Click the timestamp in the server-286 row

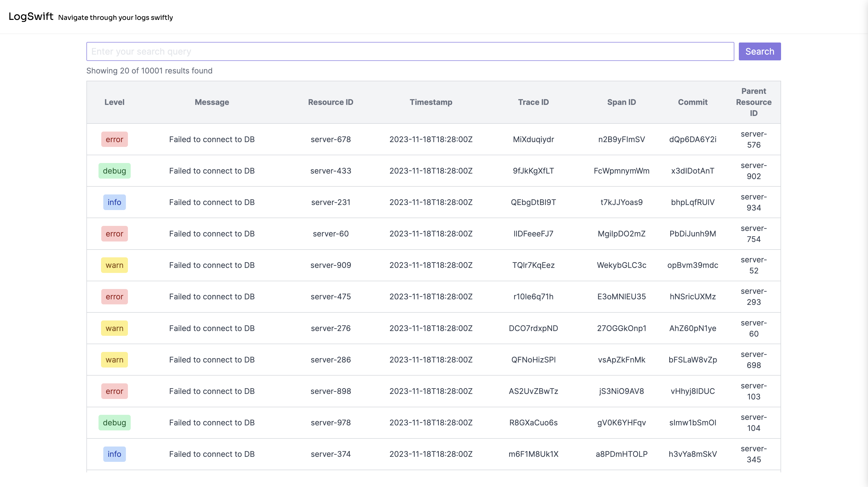click(x=431, y=359)
